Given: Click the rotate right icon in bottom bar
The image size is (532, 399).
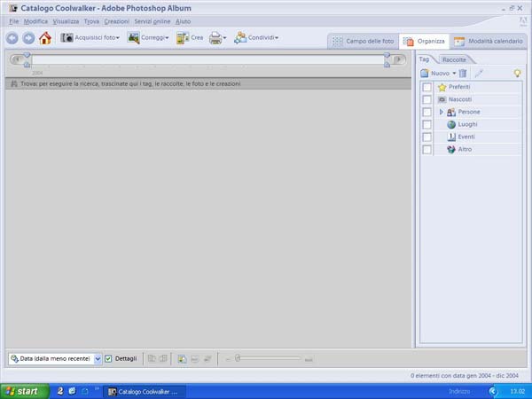Looking at the screenshot, I should click(163, 358).
